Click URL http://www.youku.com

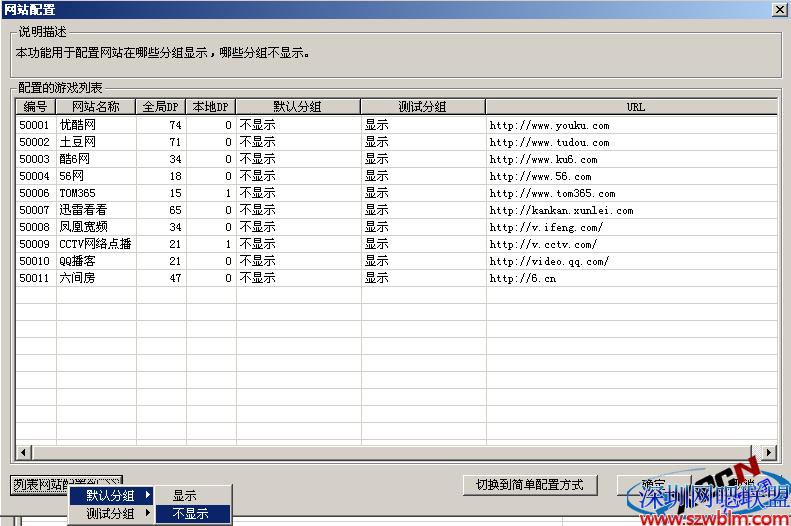tap(549, 126)
